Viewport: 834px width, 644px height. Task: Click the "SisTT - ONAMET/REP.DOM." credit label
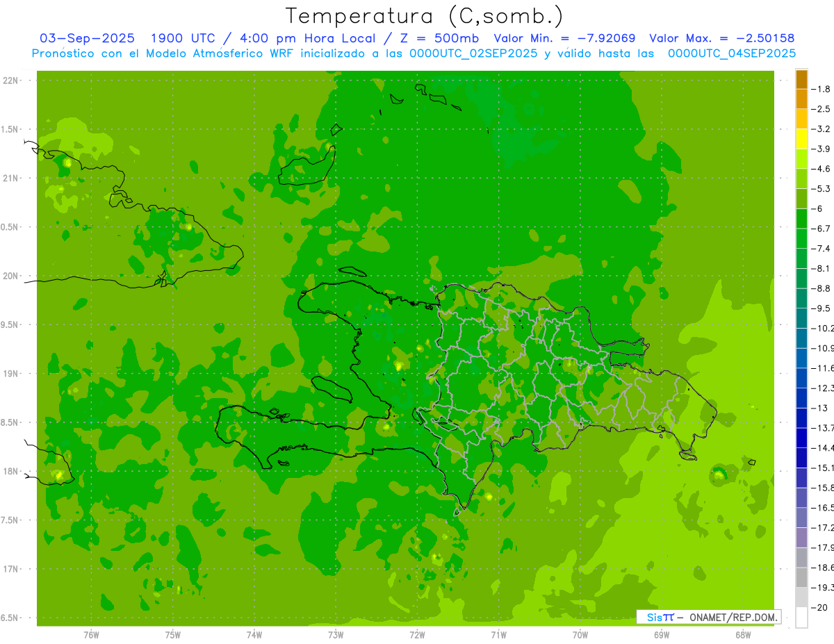pos(709,617)
